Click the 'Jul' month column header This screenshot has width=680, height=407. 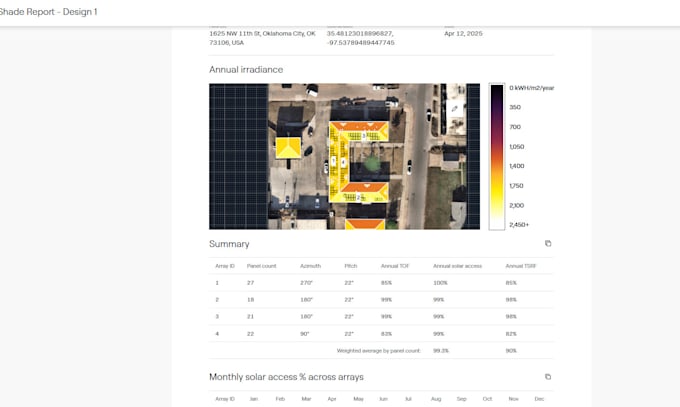click(408, 399)
